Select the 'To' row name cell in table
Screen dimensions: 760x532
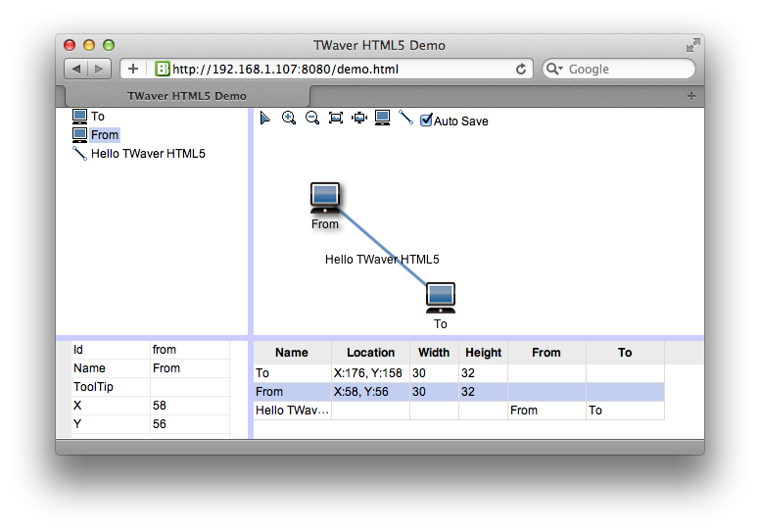tap(292, 373)
